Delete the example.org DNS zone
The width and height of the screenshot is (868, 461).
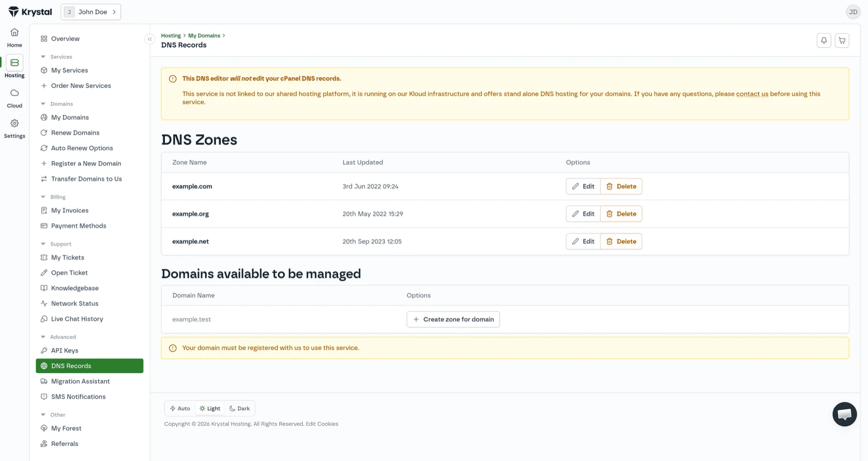[x=621, y=214]
